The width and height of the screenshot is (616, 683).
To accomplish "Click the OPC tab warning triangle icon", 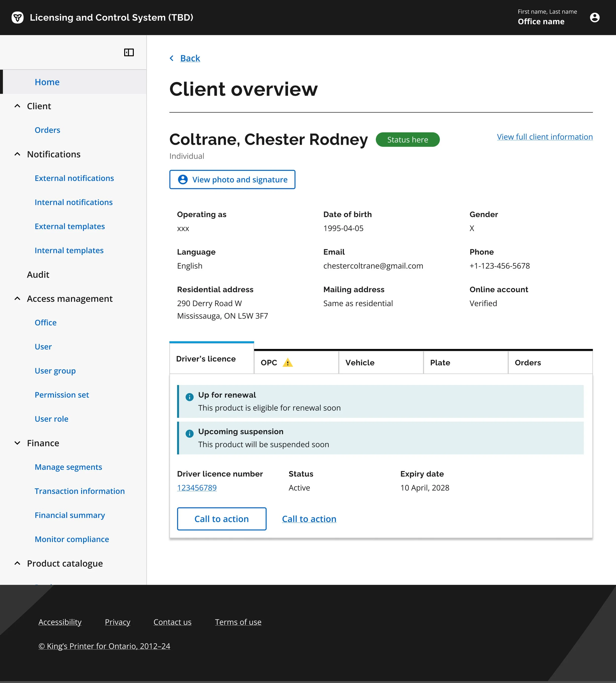I will 287,363.
